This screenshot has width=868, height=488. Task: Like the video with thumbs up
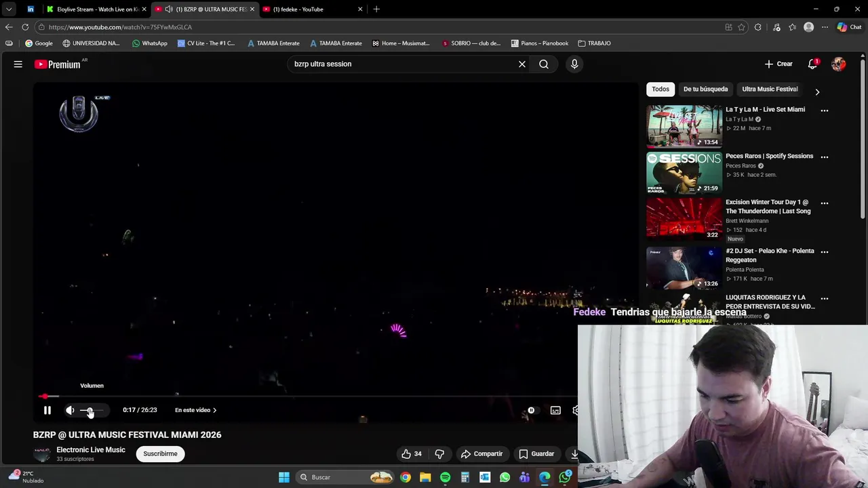[x=412, y=454]
